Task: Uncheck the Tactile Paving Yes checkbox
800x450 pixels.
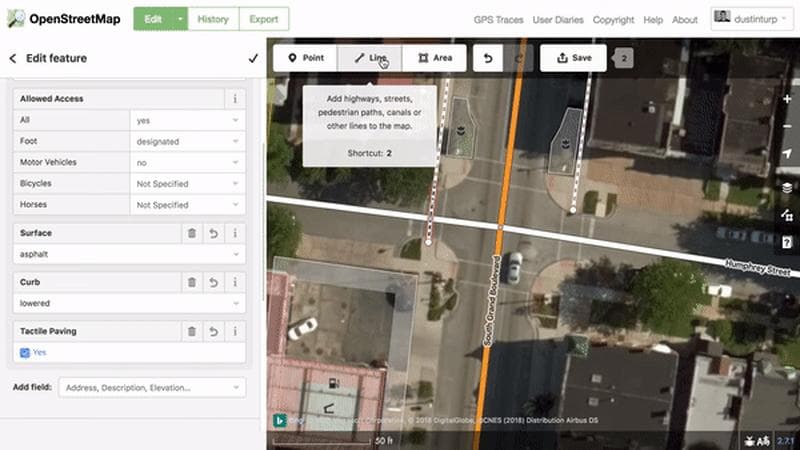Action: click(x=26, y=353)
